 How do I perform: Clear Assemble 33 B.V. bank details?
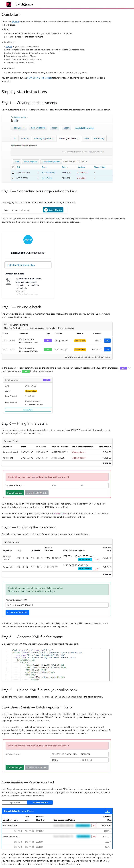point(94,836)
